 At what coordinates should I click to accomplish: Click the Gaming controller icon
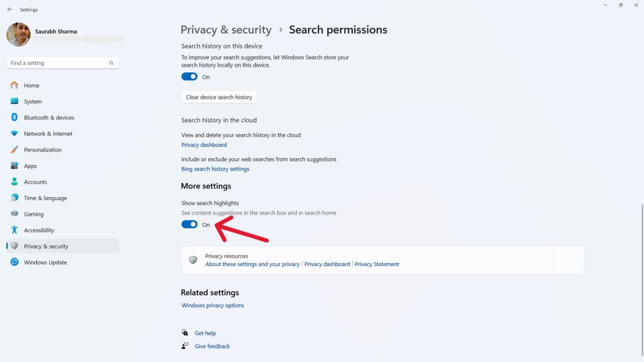tap(15, 214)
